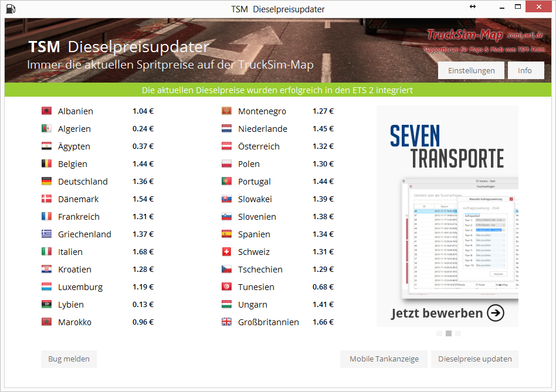Open the Info button
This screenshot has height=392, width=556.
(526, 70)
